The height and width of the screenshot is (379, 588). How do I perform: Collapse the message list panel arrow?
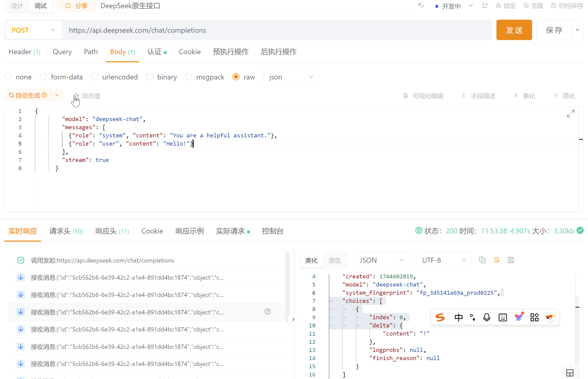tap(293, 319)
